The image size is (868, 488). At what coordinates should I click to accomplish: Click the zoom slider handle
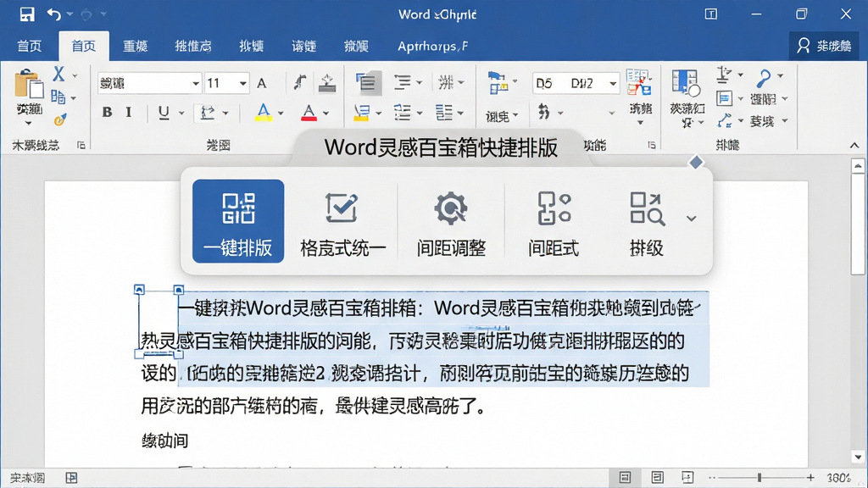[x=759, y=478]
